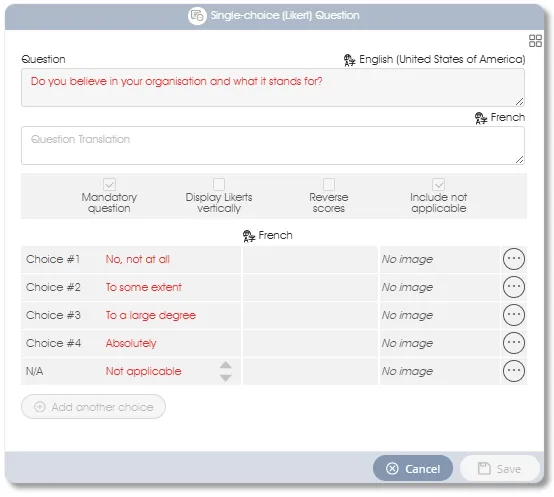Screen dimensions: 554x497
Task: Click the Question Translation textarea resize handle
Action: (519, 160)
